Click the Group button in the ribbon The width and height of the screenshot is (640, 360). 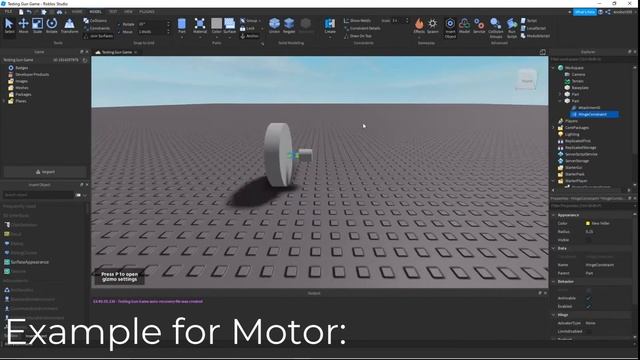[249, 20]
